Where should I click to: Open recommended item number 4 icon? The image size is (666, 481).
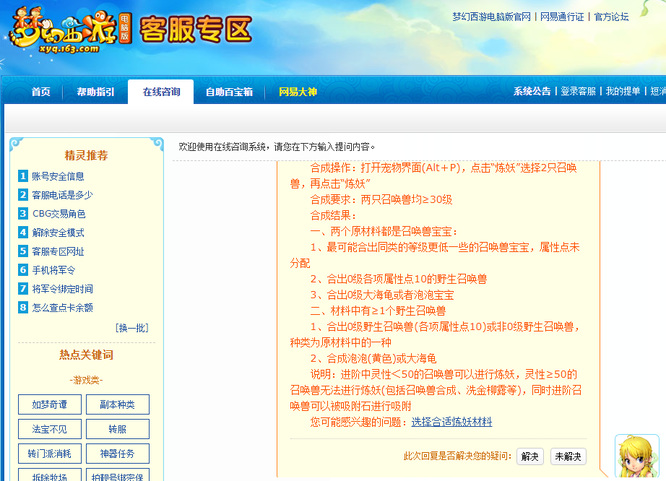[x=23, y=232]
